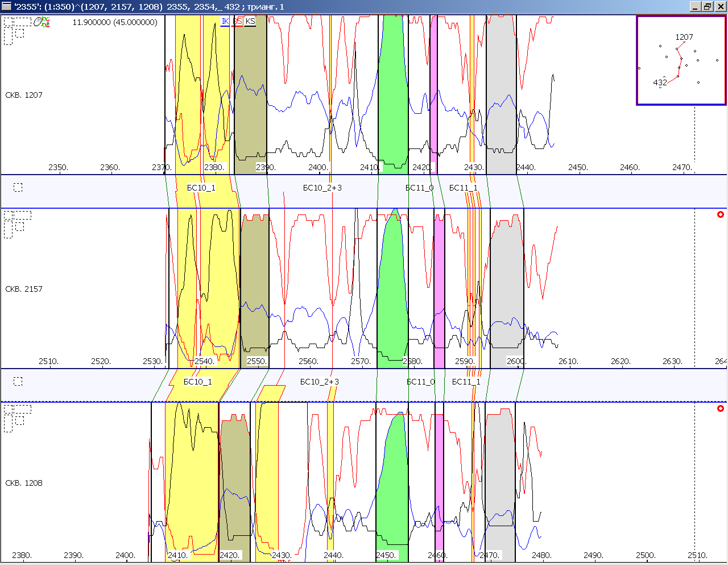Click wide dashed rectangle in well 1208 panel

[23, 409]
